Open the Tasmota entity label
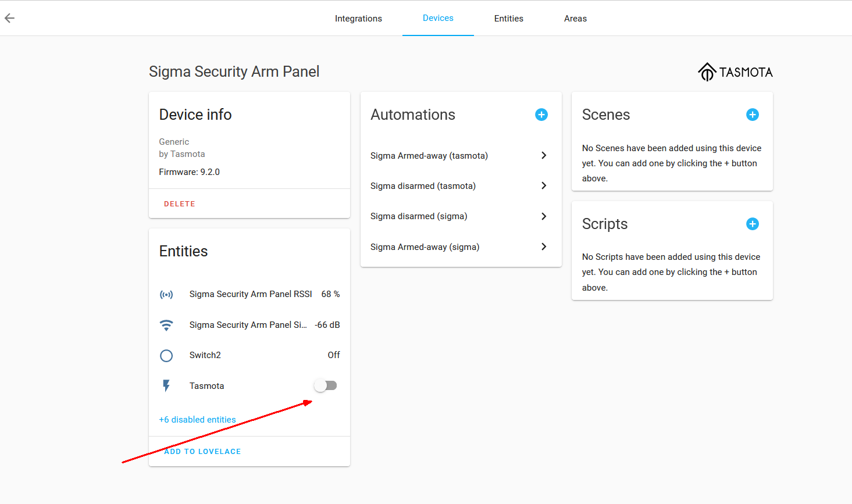 206,386
